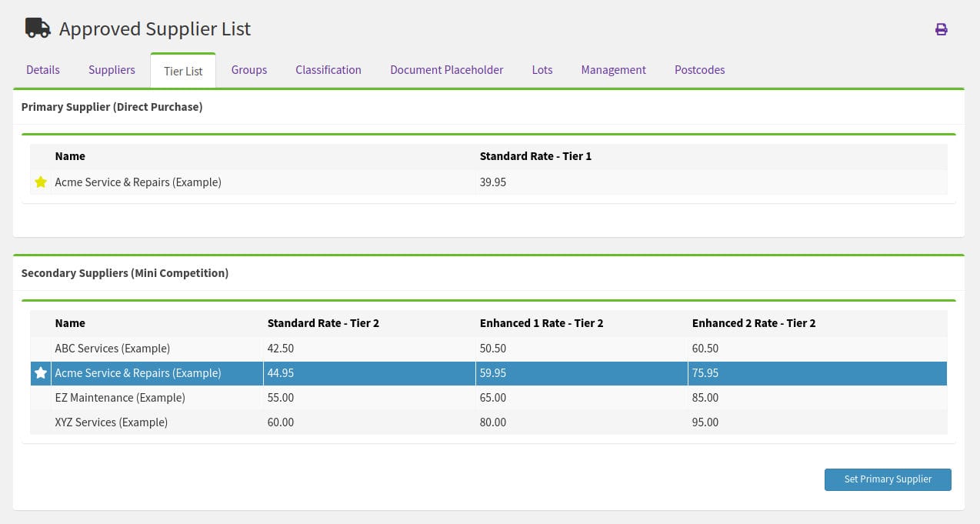The height and width of the screenshot is (524, 980).
Task: Select the ABC Services supplier row
Action: click(112, 348)
